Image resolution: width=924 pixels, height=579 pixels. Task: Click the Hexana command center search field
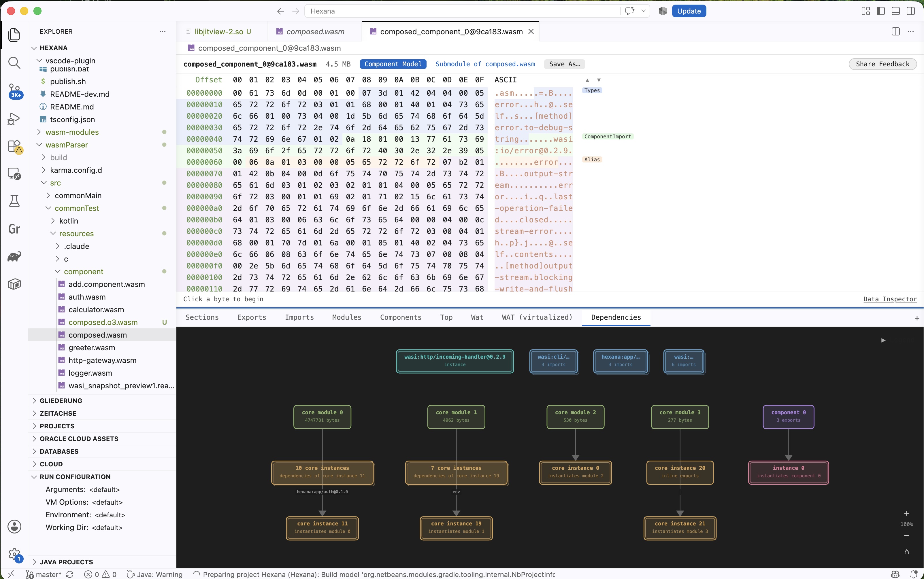click(462, 11)
